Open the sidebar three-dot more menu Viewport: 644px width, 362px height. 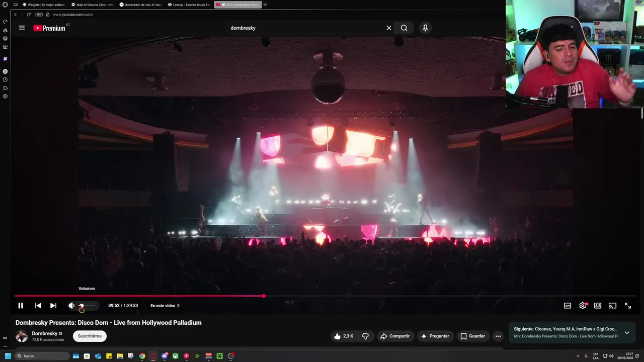(x=5, y=346)
